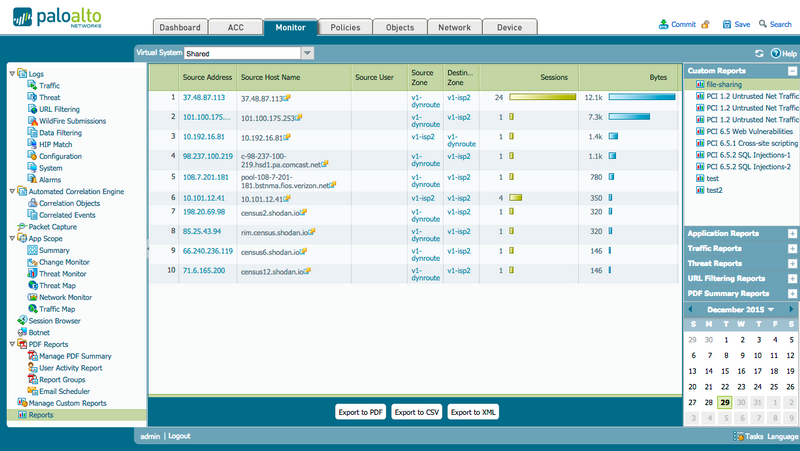This screenshot has height=451, width=800.
Task: Switch to the Policies tab
Action: click(345, 27)
